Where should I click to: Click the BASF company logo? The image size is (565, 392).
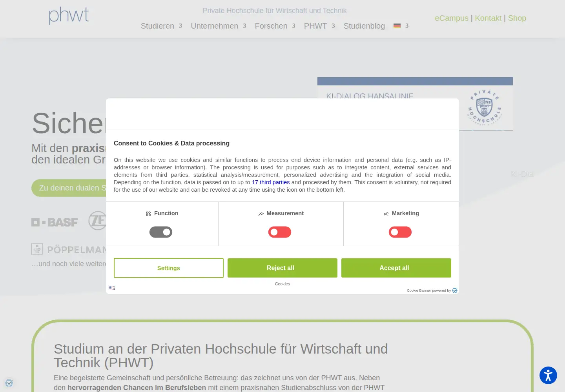[55, 222]
